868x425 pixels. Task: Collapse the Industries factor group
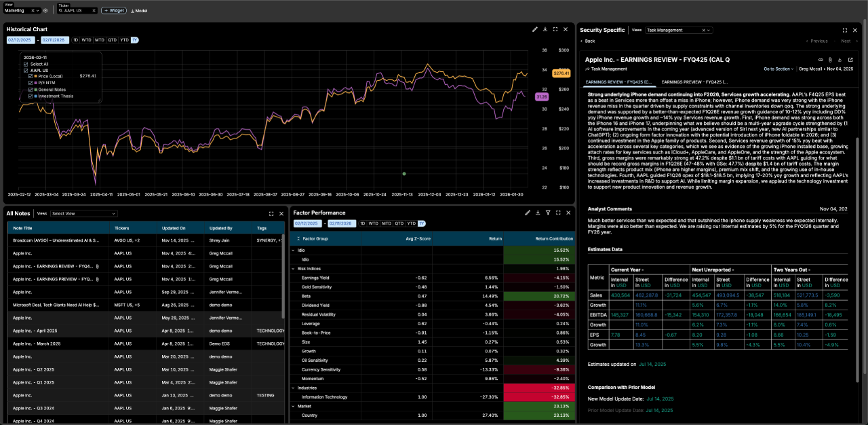(294, 387)
